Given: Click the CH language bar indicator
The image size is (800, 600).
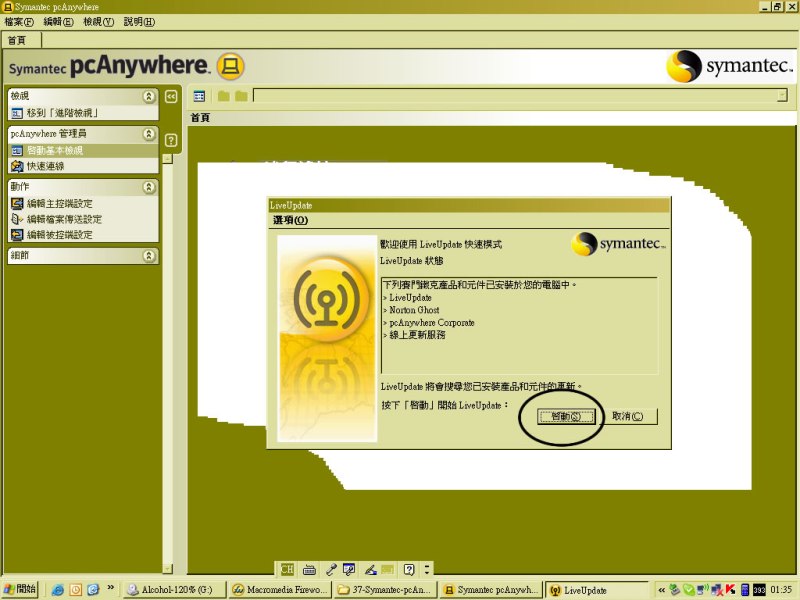Looking at the screenshot, I should coord(287,569).
